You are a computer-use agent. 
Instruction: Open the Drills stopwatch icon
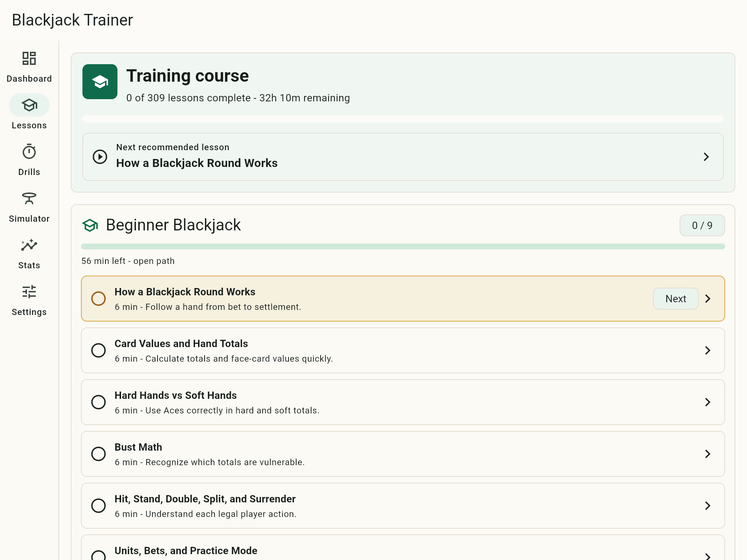(x=29, y=152)
